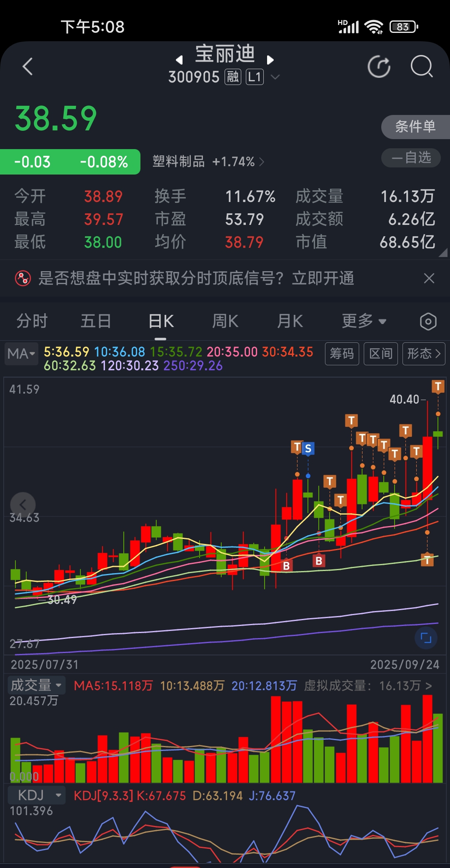Open the 形态 pattern button
450x868 pixels.
pos(424,354)
